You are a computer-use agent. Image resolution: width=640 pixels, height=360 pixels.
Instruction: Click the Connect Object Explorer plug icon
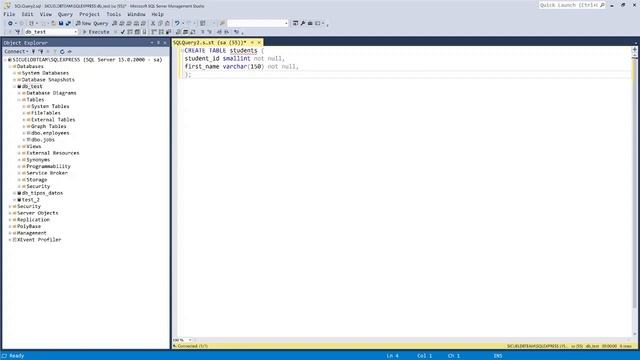pyautogui.click(x=33, y=51)
